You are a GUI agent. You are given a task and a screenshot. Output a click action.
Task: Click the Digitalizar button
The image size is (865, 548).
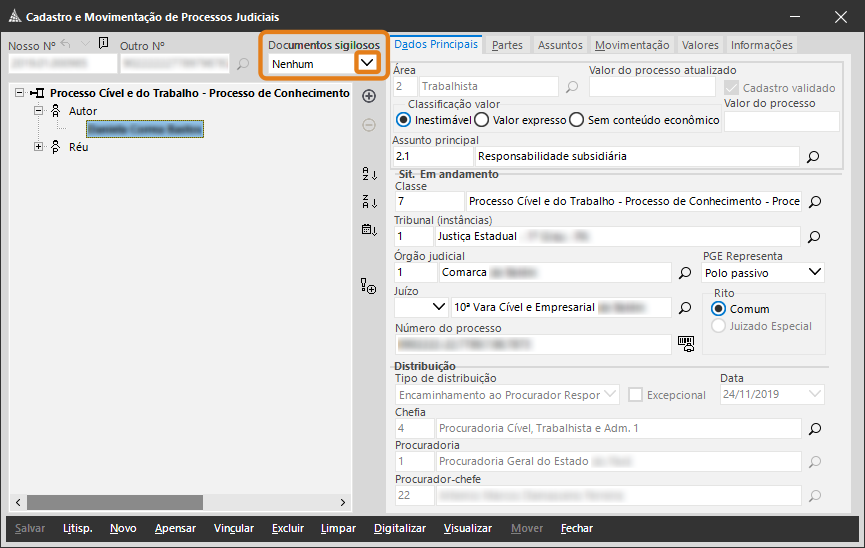tap(400, 528)
